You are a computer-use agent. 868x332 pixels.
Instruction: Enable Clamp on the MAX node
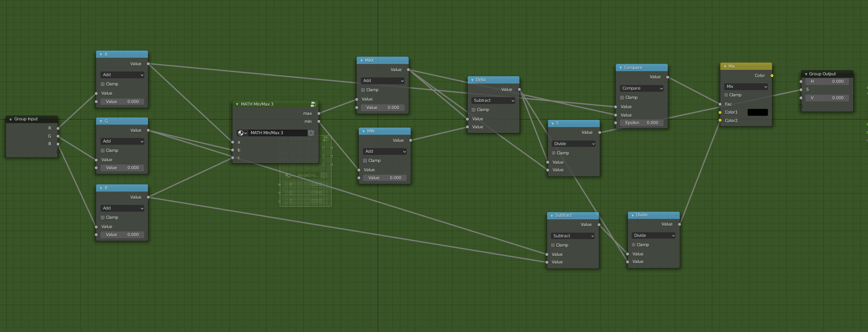(363, 90)
